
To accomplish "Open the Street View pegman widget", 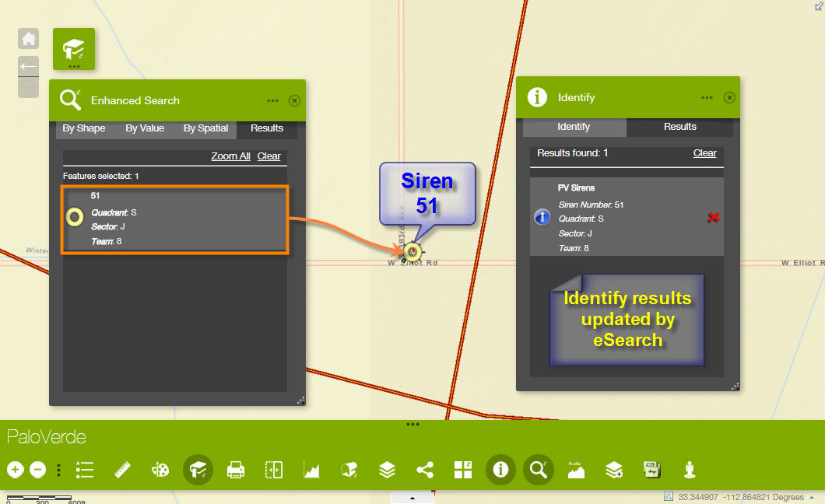I will [690, 469].
